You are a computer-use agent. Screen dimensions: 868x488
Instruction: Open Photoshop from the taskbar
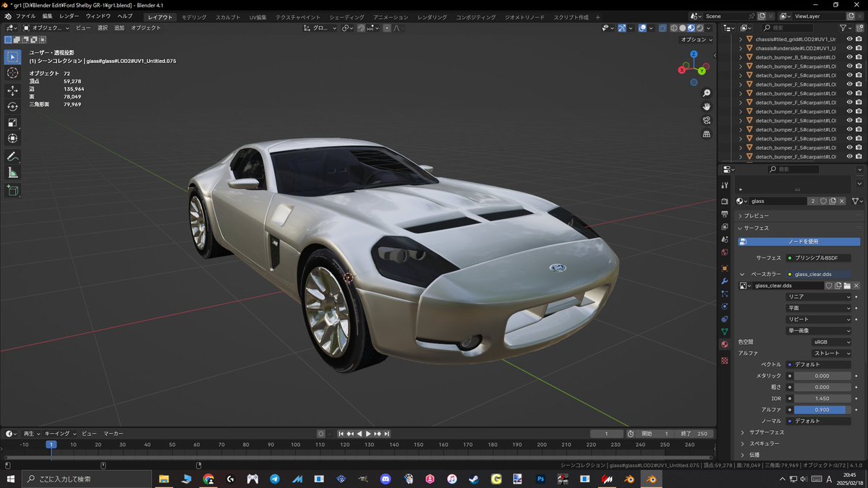coord(540,479)
